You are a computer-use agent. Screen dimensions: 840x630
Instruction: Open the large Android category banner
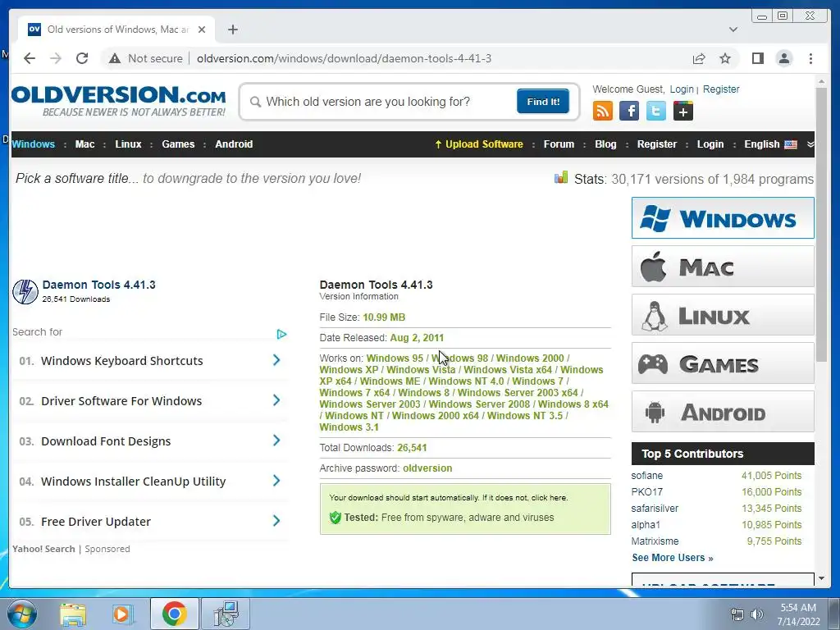pyautogui.click(x=723, y=412)
